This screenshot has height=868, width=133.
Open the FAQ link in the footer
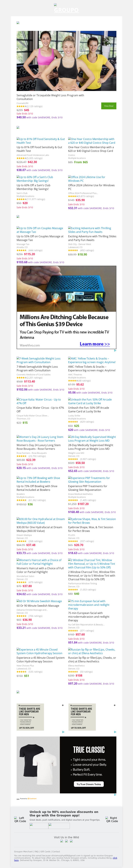click(36, 851)
